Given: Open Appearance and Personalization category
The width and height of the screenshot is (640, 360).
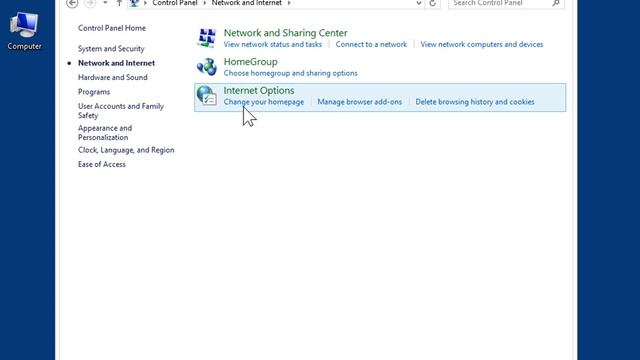Looking at the screenshot, I should pyautogui.click(x=105, y=133).
